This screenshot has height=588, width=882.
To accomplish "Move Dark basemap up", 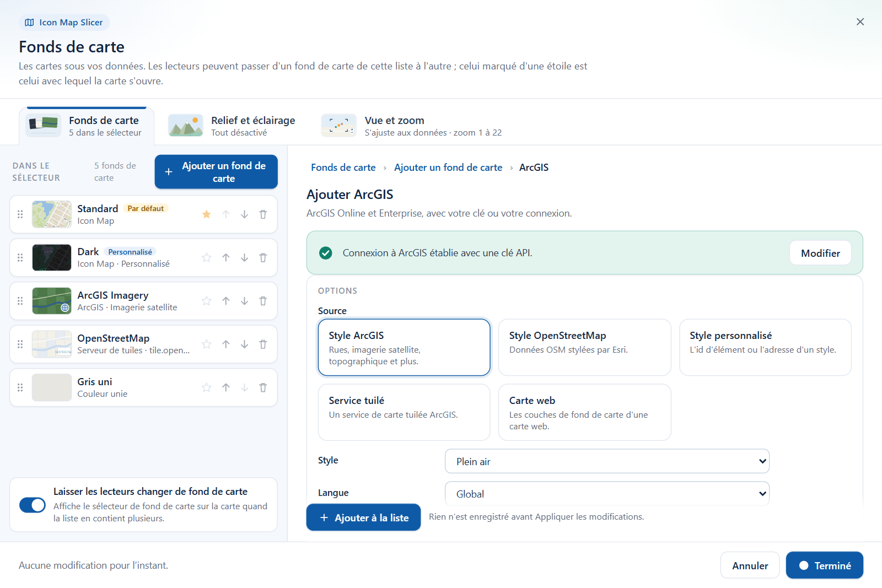I will (x=226, y=257).
